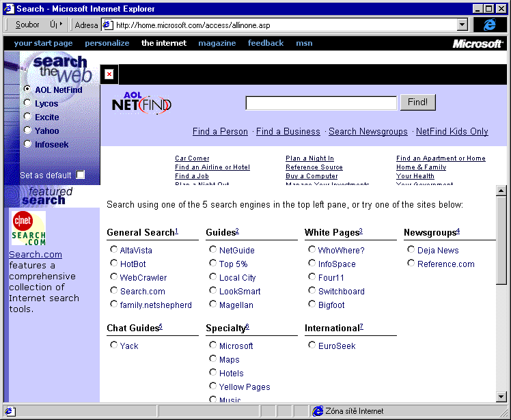Open the address bar dropdown arrow
Image resolution: width=511 pixels, height=420 pixels.
[462, 25]
